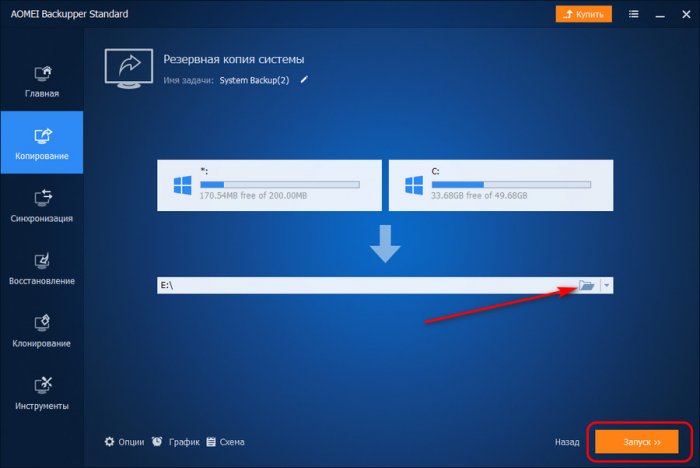The image size is (700, 468).
Task: Click the pencil icon to rename task
Action: tap(304, 80)
